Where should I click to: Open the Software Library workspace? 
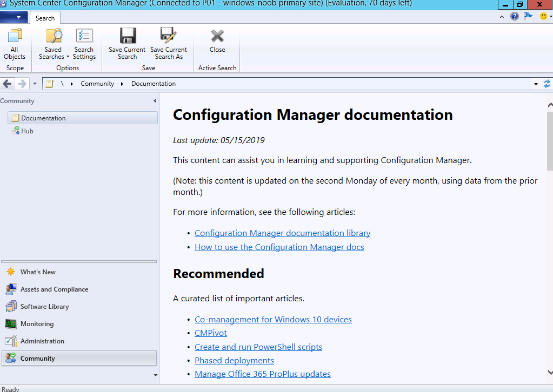tap(79, 306)
